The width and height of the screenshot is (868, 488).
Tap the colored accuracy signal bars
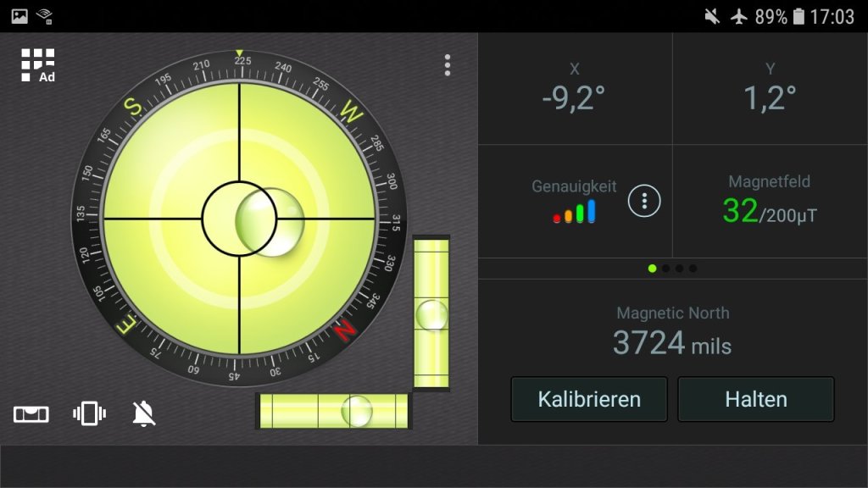[x=574, y=213]
